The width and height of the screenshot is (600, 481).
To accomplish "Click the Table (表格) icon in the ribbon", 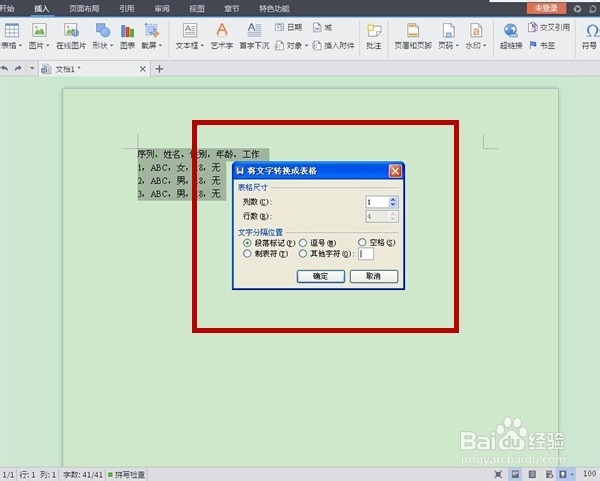I will 11,31.
